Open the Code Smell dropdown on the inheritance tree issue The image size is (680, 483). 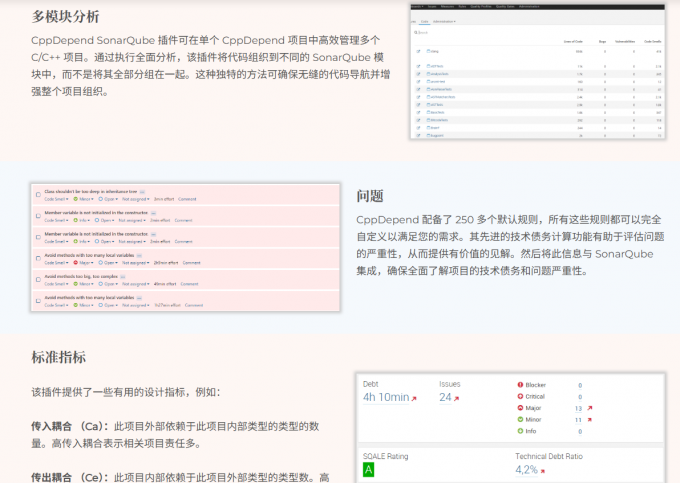coord(56,199)
